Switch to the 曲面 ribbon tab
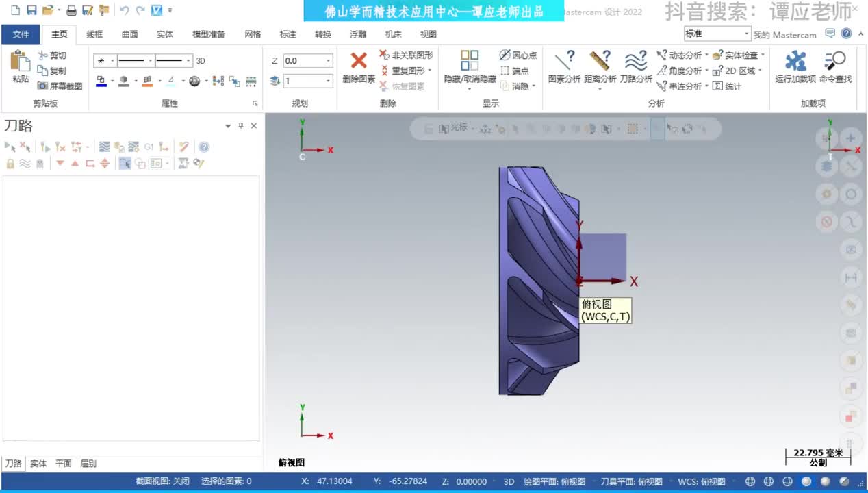Screen dimensions: 868x493 (x=129, y=34)
